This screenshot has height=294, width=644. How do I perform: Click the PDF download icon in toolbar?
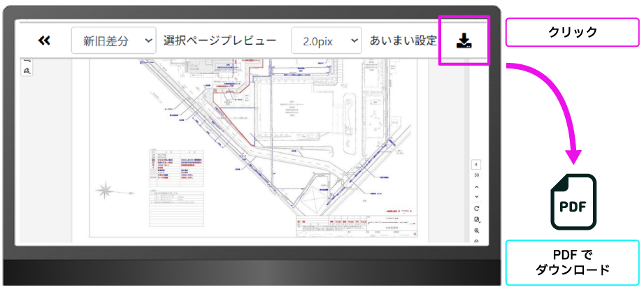coord(464,41)
